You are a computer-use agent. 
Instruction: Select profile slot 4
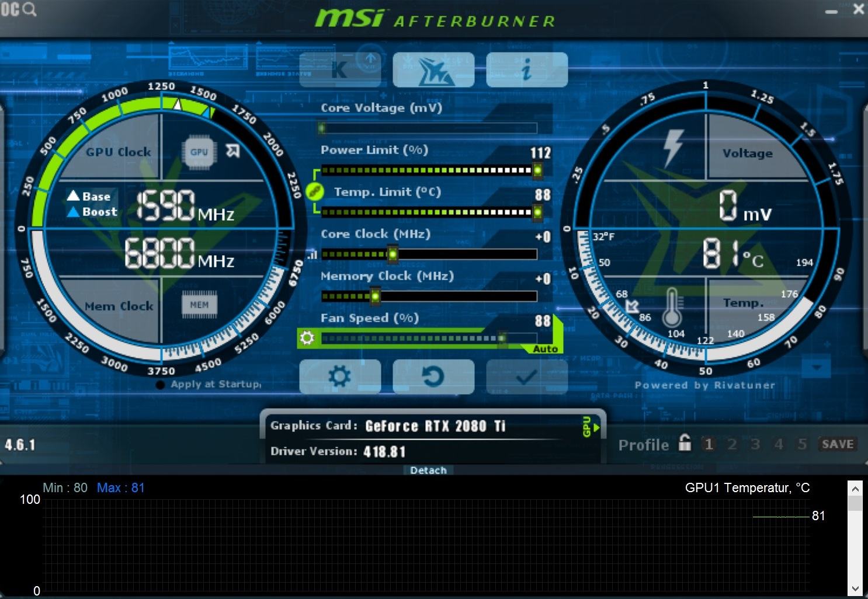pos(779,444)
